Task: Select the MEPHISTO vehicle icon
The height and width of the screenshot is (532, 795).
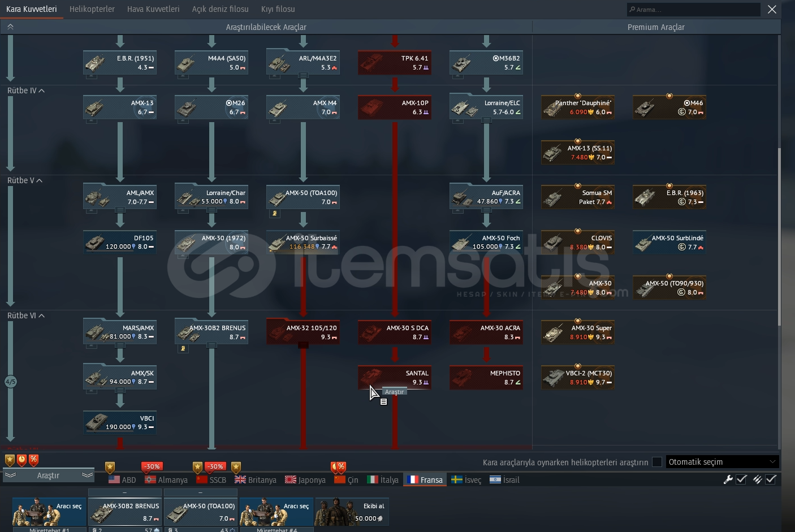Action: click(x=486, y=378)
